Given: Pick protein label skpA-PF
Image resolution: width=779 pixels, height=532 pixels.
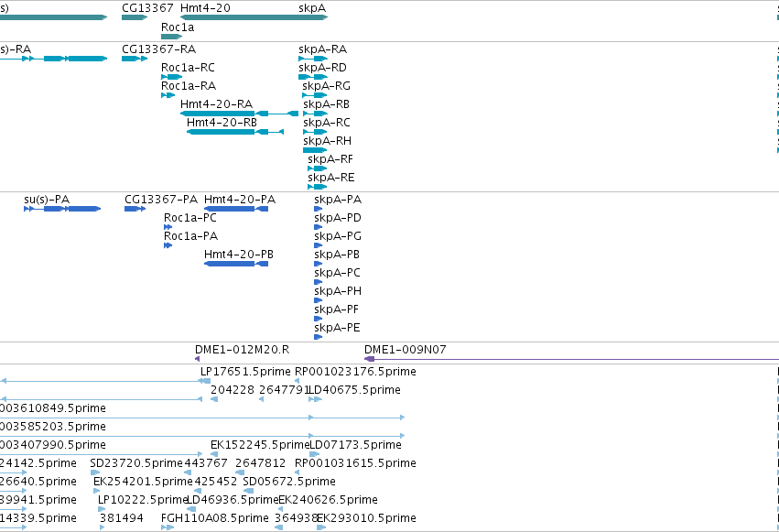Looking at the screenshot, I should click(x=336, y=310).
